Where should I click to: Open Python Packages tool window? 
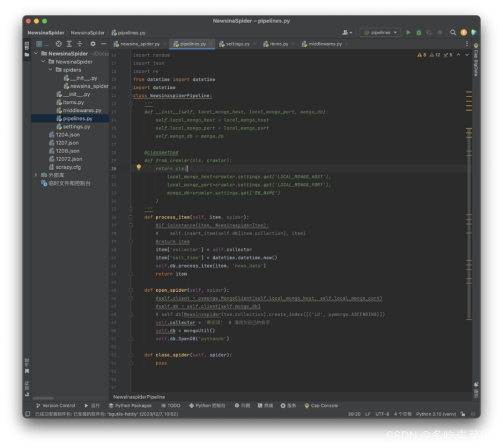pyautogui.click(x=130, y=405)
